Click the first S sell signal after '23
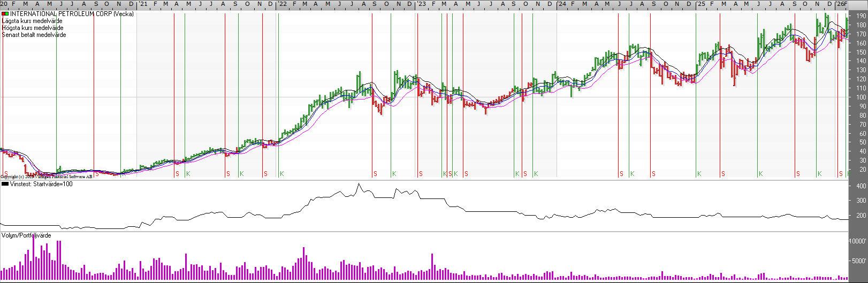The height and width of the screenshot is (283, 868). [x=421, y=174]
